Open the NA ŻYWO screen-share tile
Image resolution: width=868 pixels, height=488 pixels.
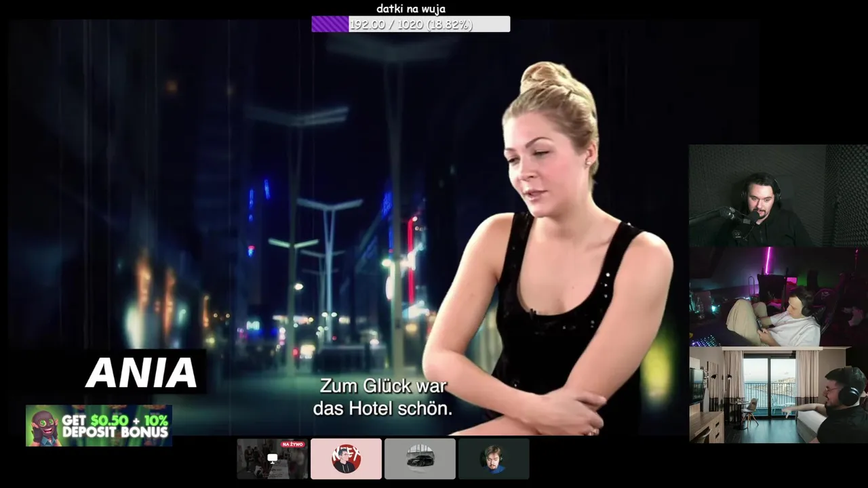pos(272,459)
